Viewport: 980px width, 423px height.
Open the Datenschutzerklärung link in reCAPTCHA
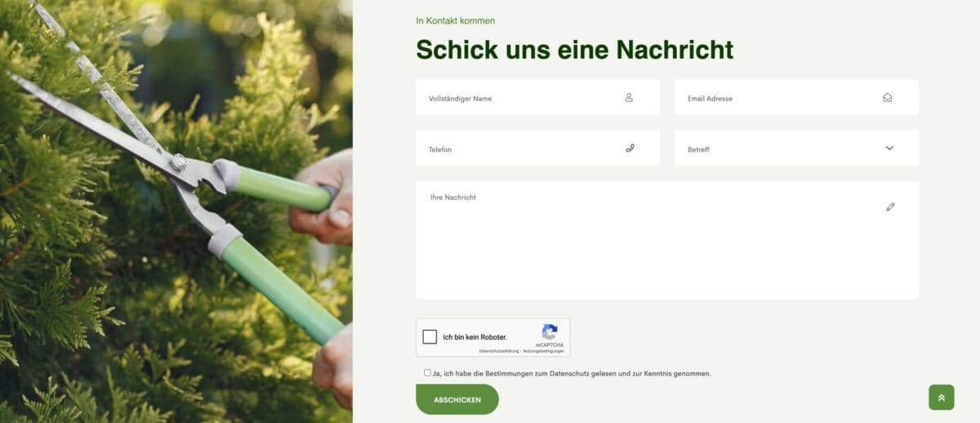(x=499, y=351)
